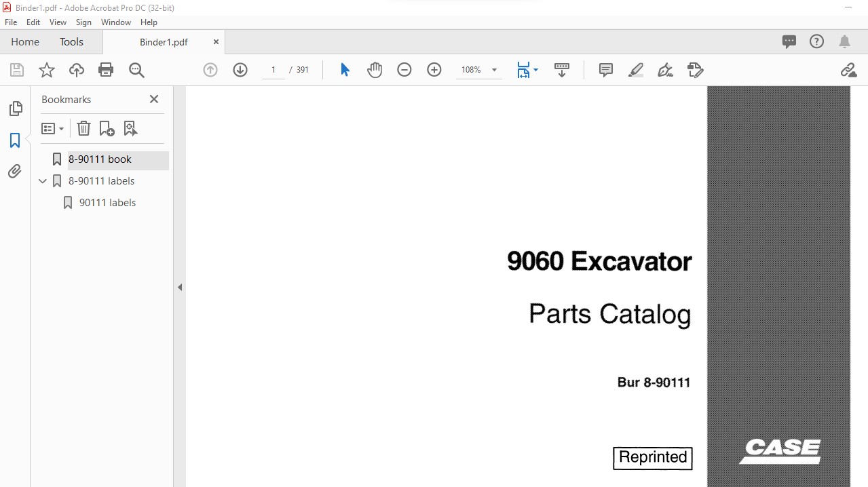The width and height of the screenshot is (868, 487).
Task: Click the scrolling mode read tool
Action: pos(562,70)
